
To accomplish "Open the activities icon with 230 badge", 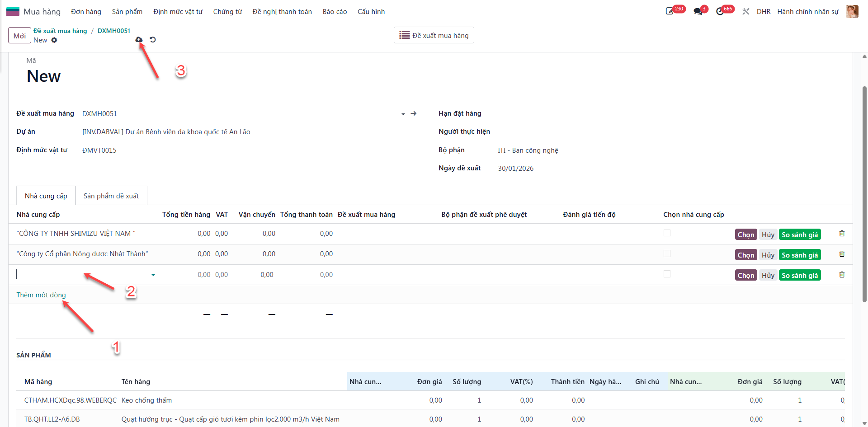I will point(670,11).
